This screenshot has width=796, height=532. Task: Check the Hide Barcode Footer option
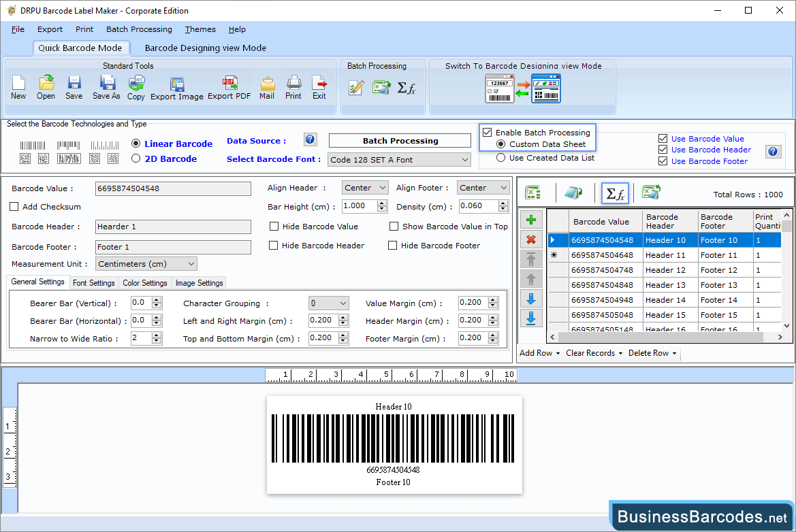392,246
